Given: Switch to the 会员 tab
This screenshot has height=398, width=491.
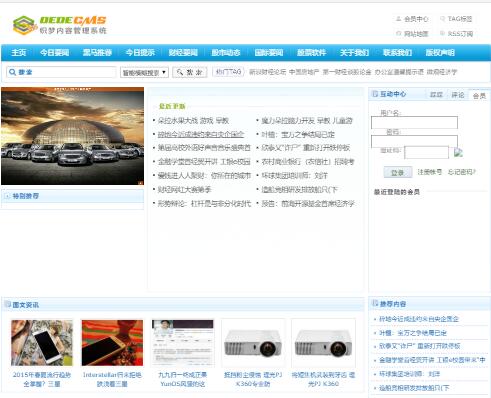Looking at the screenshot, I should [479, 96].
